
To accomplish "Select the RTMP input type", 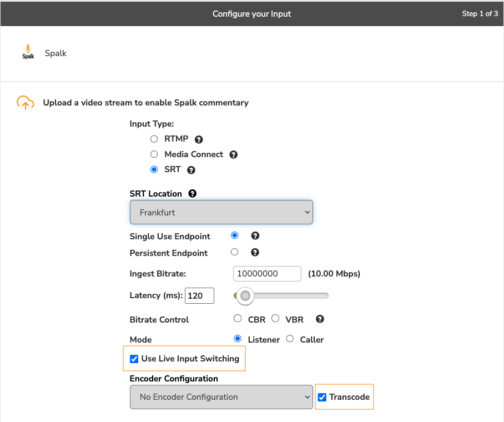I will [x=154, y=139].
